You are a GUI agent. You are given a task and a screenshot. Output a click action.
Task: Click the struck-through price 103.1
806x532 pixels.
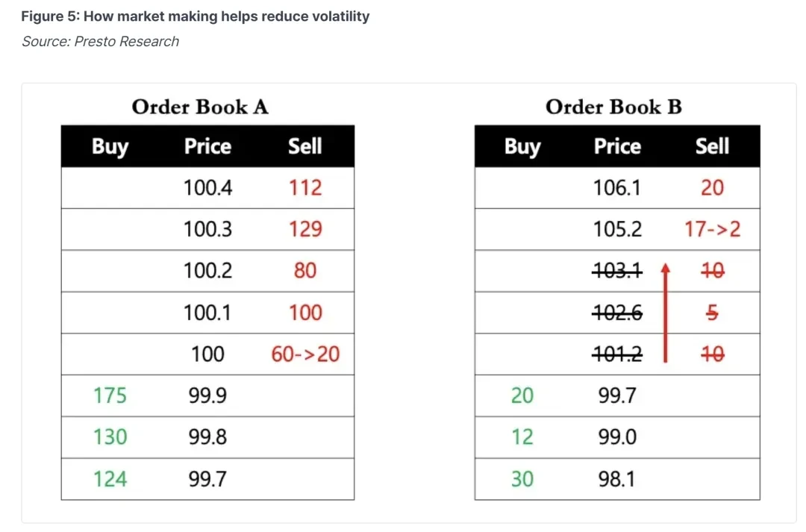tap(617, 271)
